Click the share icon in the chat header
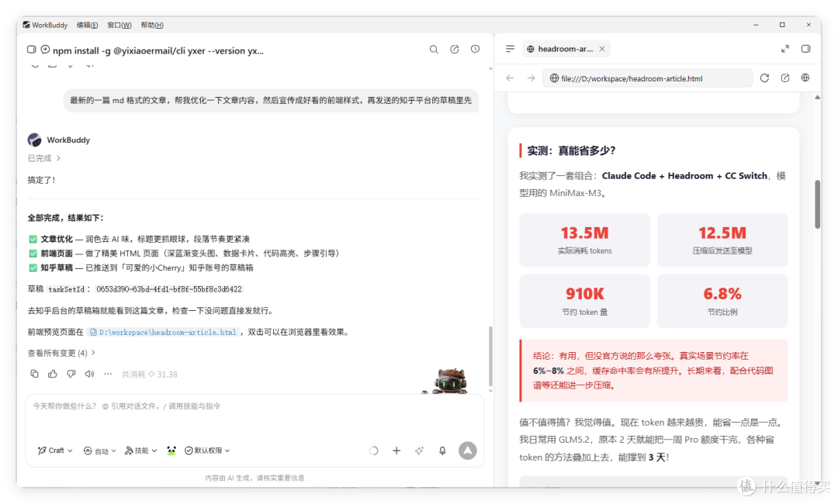The height and width of the screenshot is (504, 838). (454, 49)
